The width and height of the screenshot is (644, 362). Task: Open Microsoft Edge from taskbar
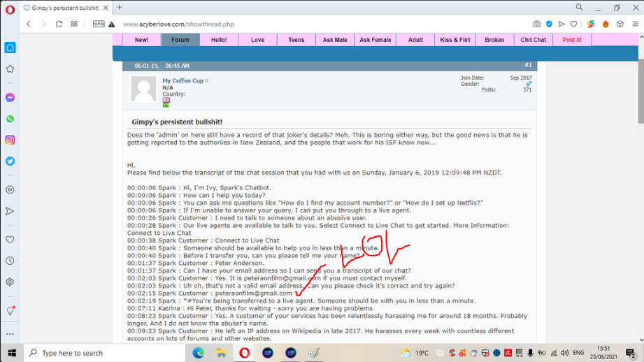click(199, 353)
